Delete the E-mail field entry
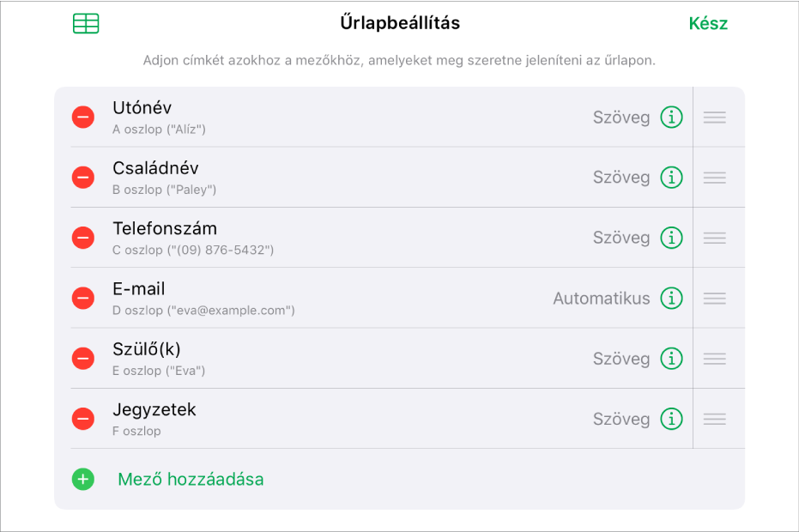 (82, 298)
